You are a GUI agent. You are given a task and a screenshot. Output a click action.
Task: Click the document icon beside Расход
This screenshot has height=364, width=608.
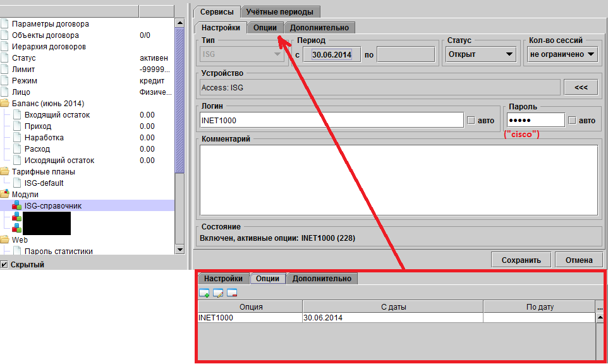(x=17, y=149)
